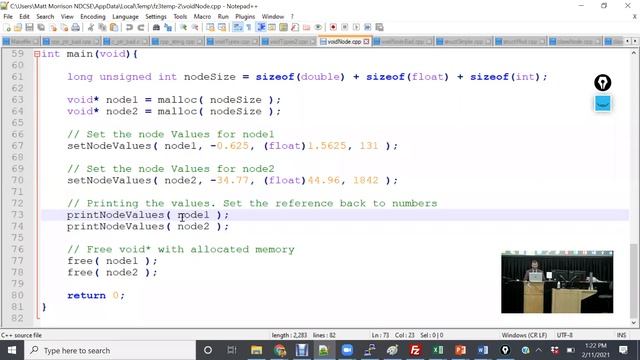Screen dimensions: 640x360
Task: Collapse the main function fold marker on line 59
Action: (37, 54)
